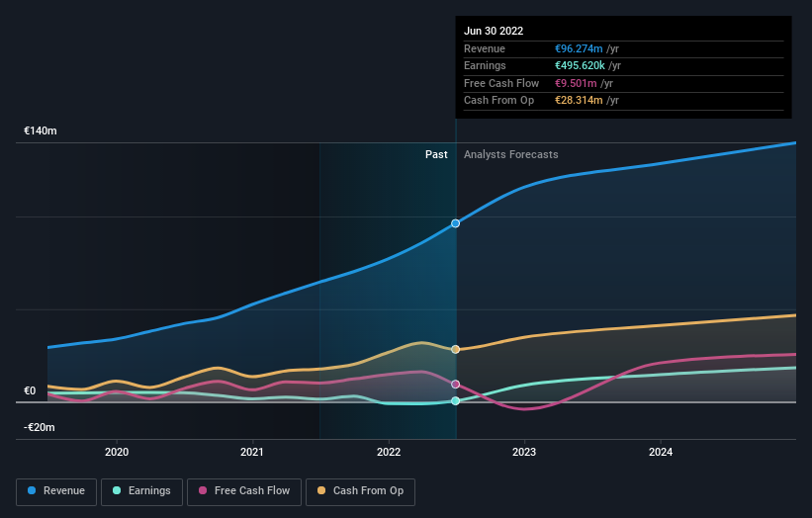Click the €495.620k earnings value in tooltip

click(580, 65)
